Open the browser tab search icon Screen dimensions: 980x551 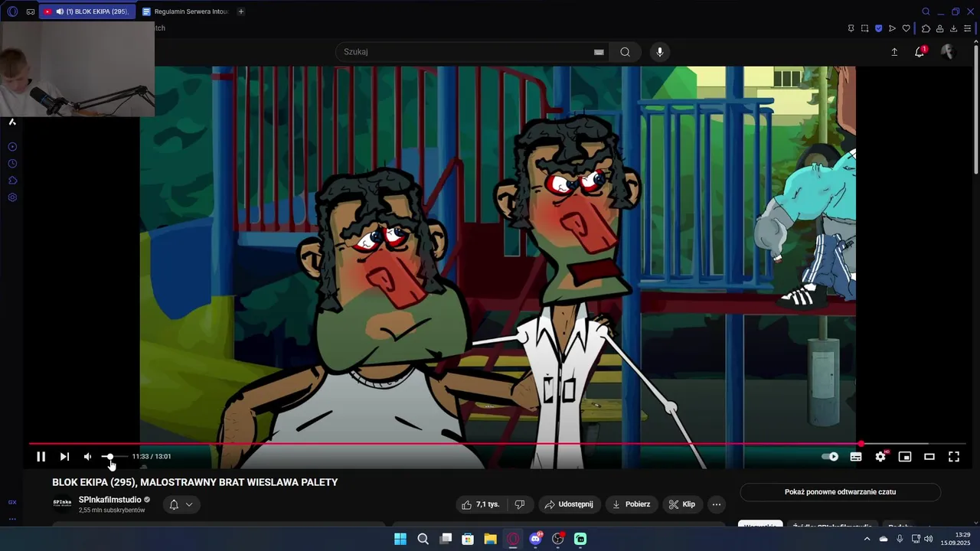926,11
